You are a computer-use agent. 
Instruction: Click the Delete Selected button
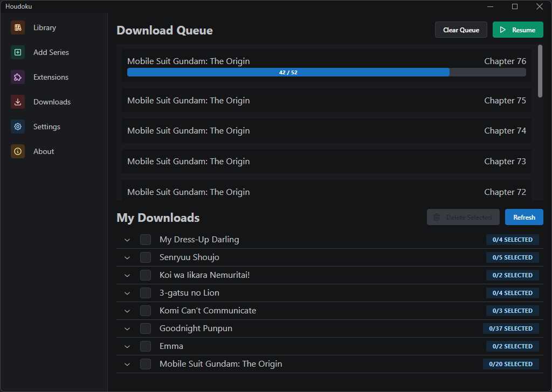point(463,218)
